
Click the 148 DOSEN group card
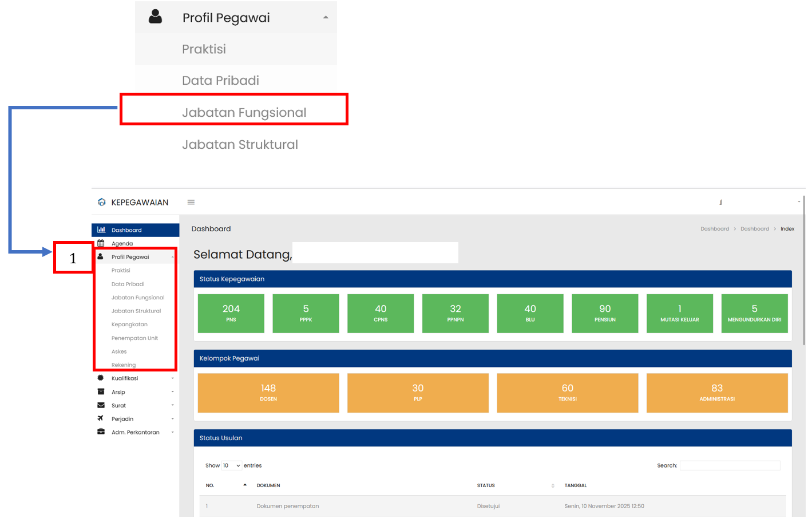click(268, 393)
